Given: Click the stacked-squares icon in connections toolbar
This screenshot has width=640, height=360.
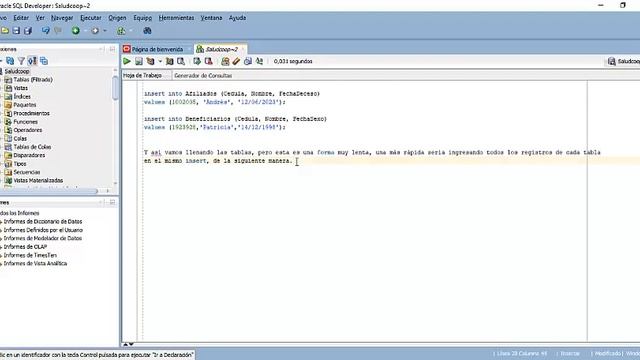Looking at the screenshot, I should pos(44,61).
